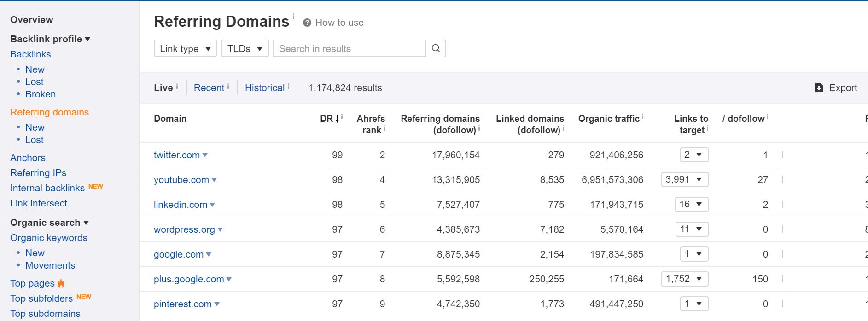Open wordpress.org links dropdown showing 11
868x321 pixels.
[x=692, y=229]
